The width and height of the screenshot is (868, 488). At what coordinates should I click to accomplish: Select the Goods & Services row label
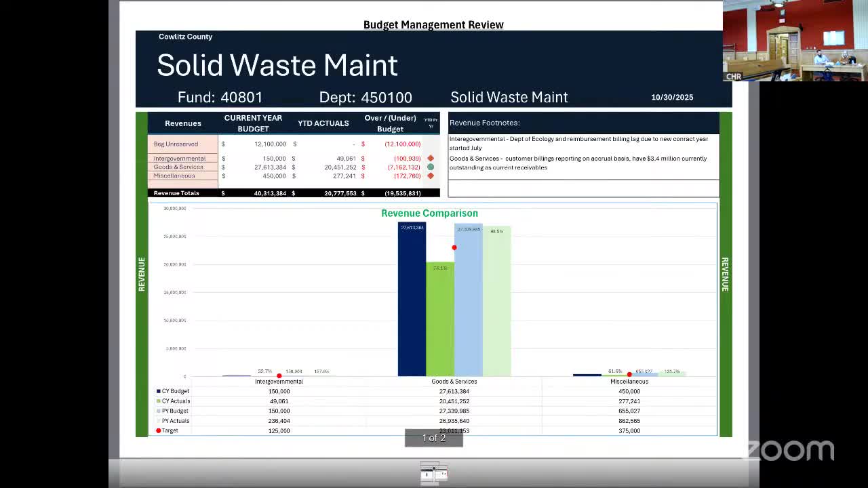178,167
